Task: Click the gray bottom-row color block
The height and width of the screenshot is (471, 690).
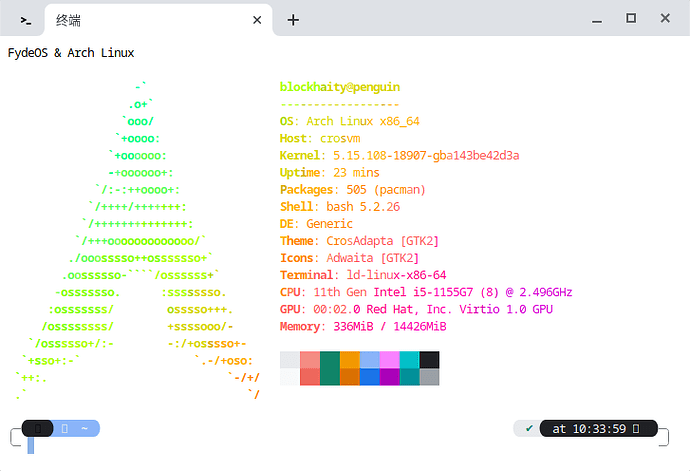Action: coord(429,377)
